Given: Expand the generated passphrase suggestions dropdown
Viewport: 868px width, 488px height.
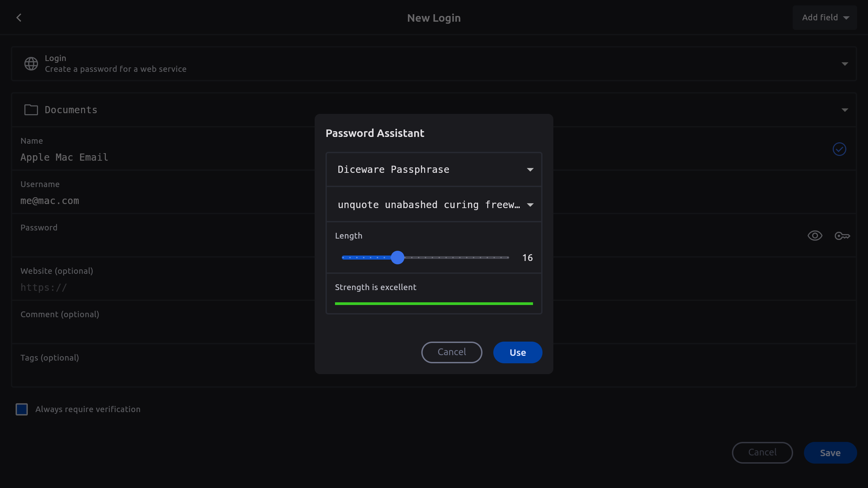Looking at the screenshot, I should coord(530,205).
